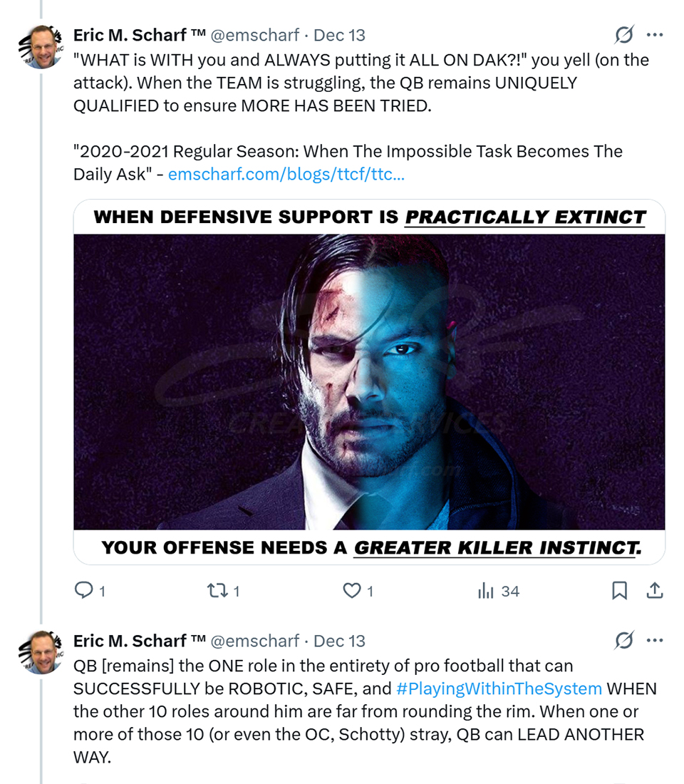Open more options on second tweet
Image resolution: width=684 pixels, height=784 pixels.
[655, 641]
